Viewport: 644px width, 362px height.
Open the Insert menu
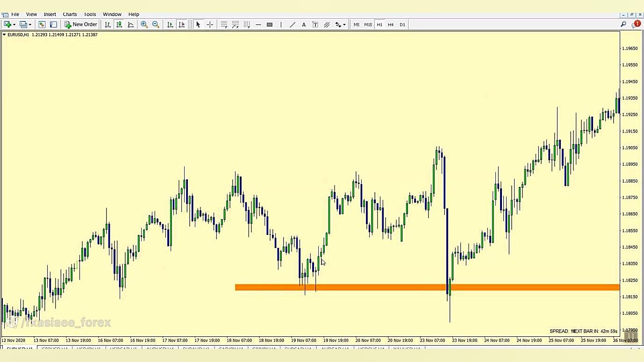pyautogui.click(x=50, y=14)
